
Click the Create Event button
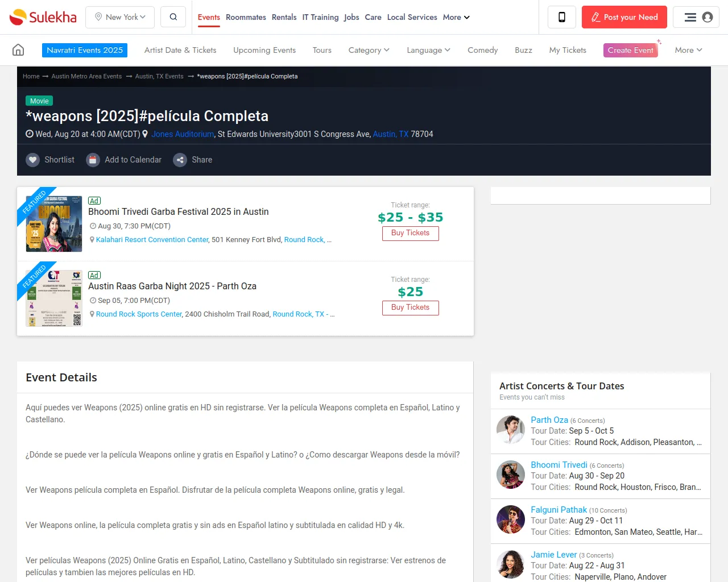(x=630, y=50)
